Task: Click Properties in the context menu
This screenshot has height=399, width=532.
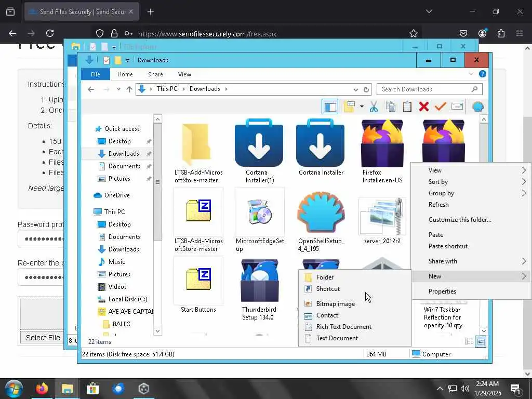Action: coord(471,291)
